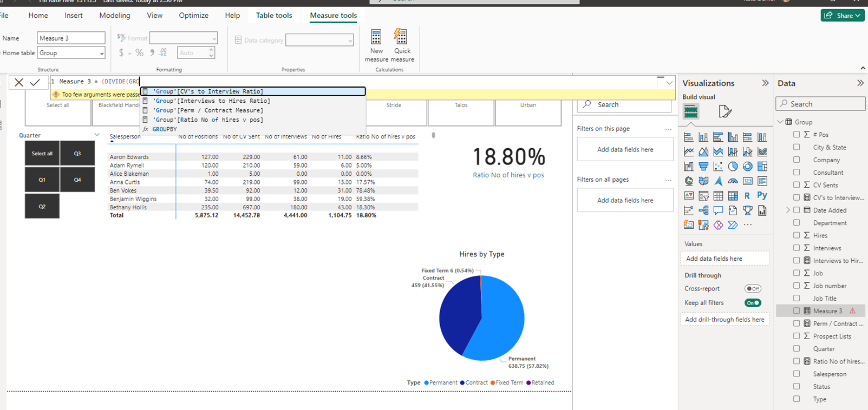Viewport: 868px width, 410px height.
Task: Cancel the formula with the X icon
Action: [19, 82]
